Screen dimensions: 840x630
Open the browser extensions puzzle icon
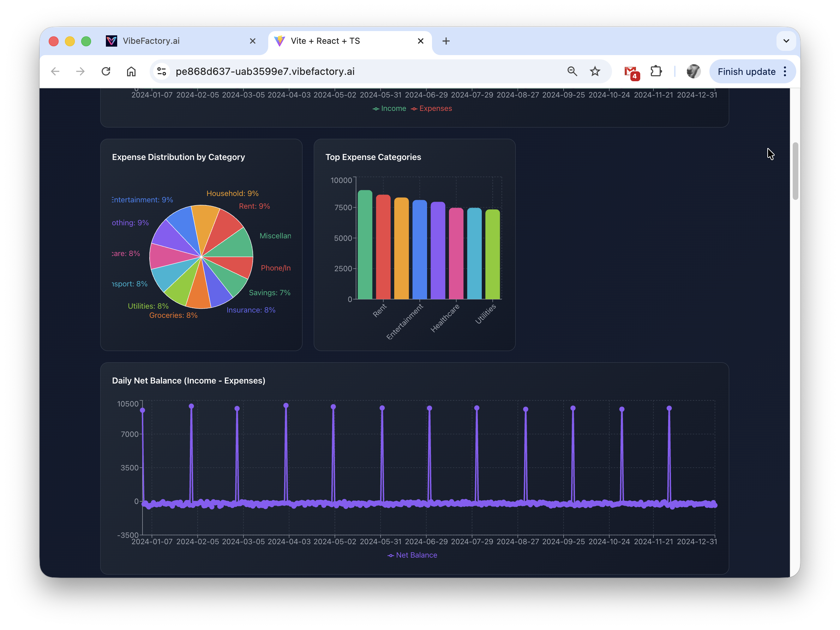656,71
